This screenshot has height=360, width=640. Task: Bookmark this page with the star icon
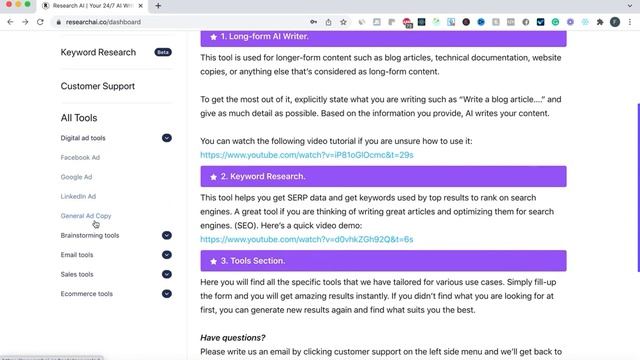click(x=344, y=22)
